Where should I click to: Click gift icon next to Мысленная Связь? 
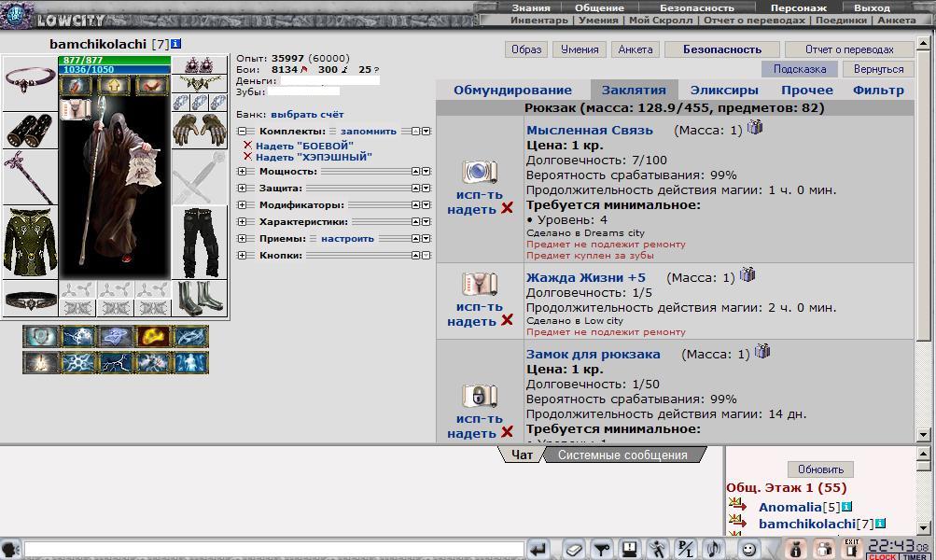[755, 127]
